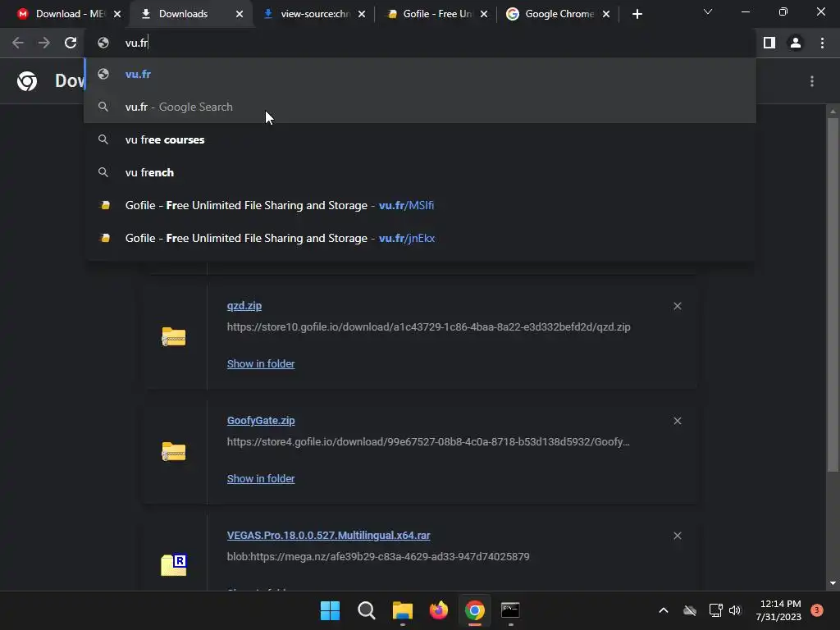The image size is (840, 630).
Task: Click the OneDrive cloud tray icon
Action: (x=690, y=610)
